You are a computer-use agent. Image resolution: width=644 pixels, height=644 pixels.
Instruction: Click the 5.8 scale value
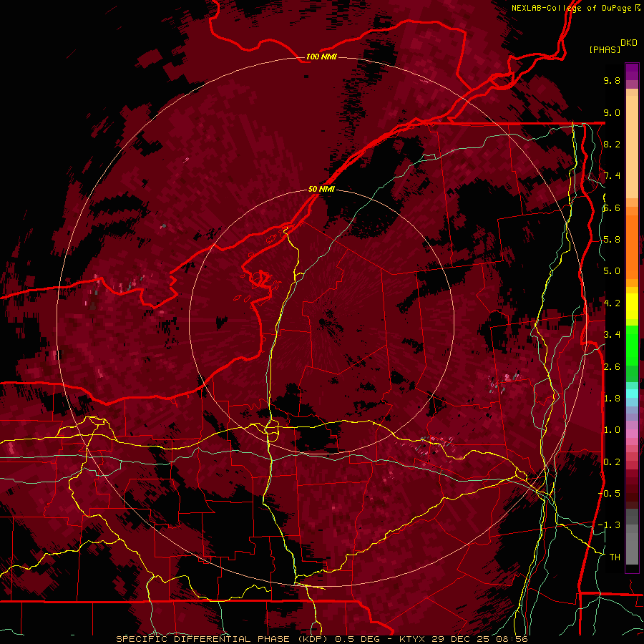612,240
